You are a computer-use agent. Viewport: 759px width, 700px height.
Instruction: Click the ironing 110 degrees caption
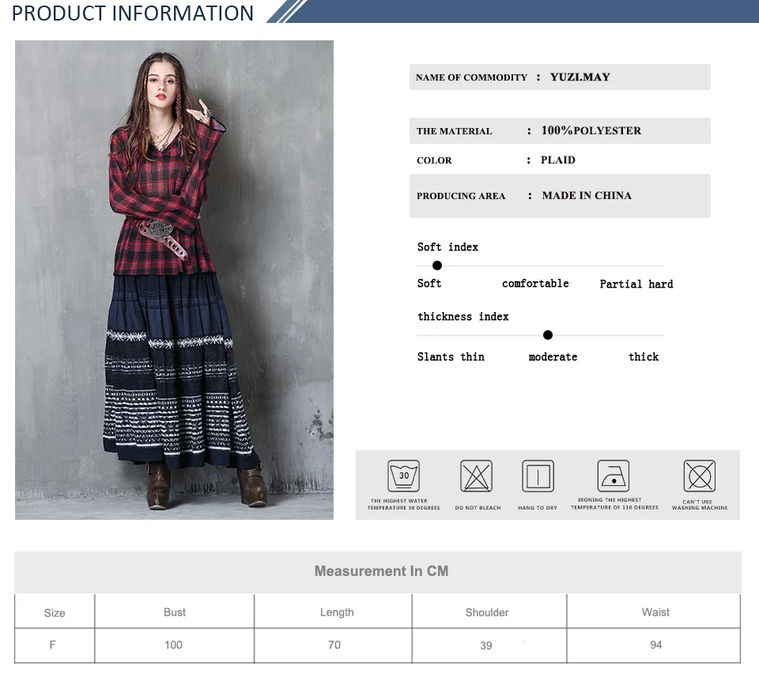(x=614, y=503)
